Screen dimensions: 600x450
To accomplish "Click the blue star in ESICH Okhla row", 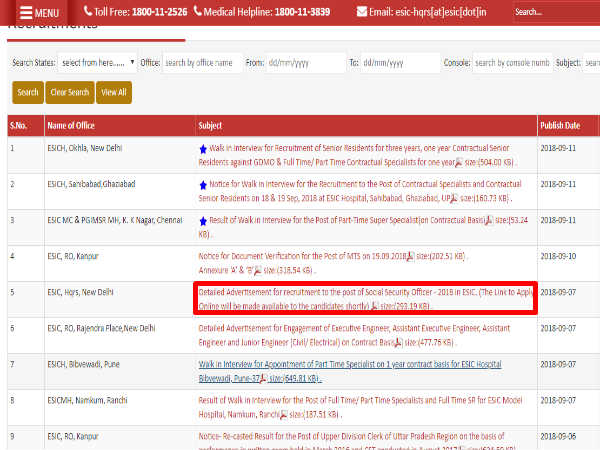I will [203, 149].
